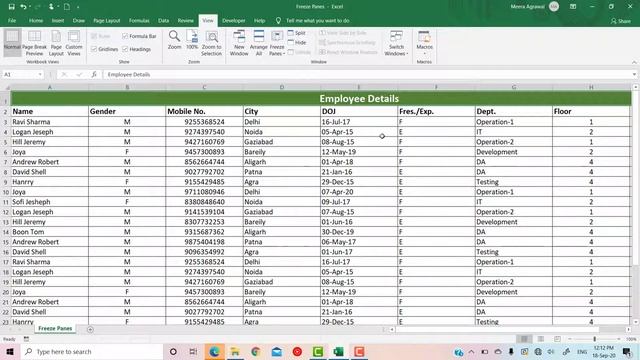Open Custom Views dialog
Image resolution: width=640 pixels, height=360 pixels.
74,42
